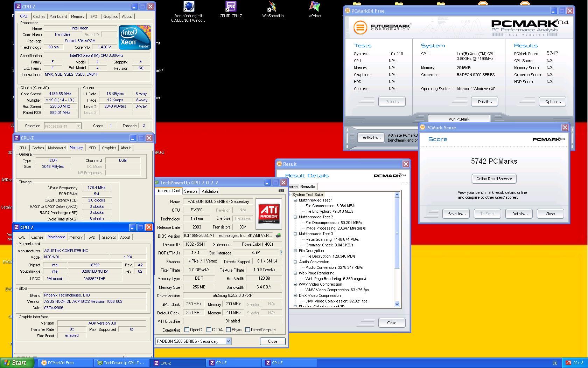Collapse the Multithreaded Test 3 node
The height and width of the screenshot is (368, 588).
tap(295, 234)
